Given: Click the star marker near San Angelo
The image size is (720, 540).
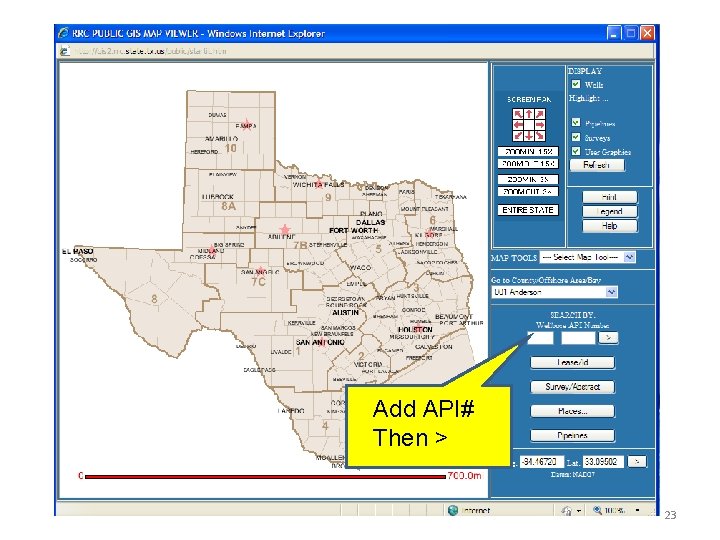Looking at the screenshot, I should click(260, 270).
